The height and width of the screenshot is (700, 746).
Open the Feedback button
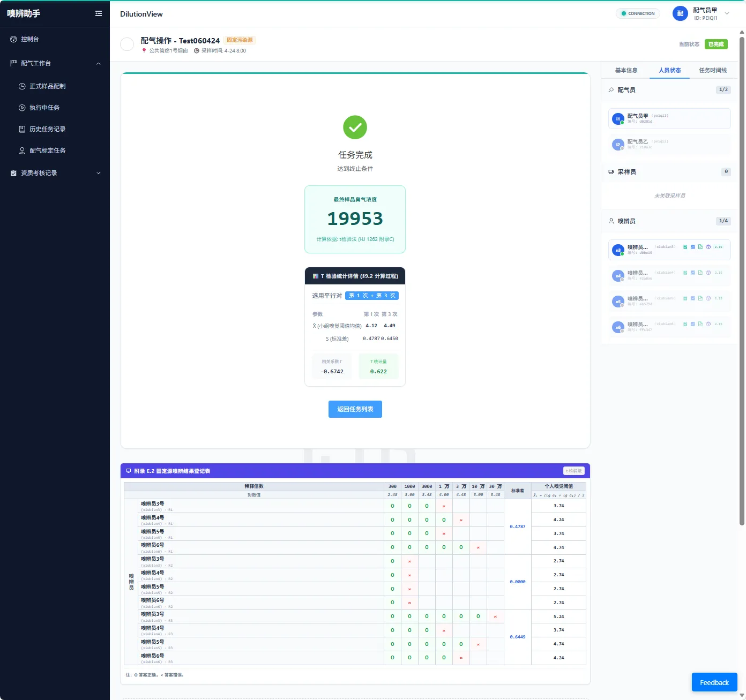coord(714,682)
